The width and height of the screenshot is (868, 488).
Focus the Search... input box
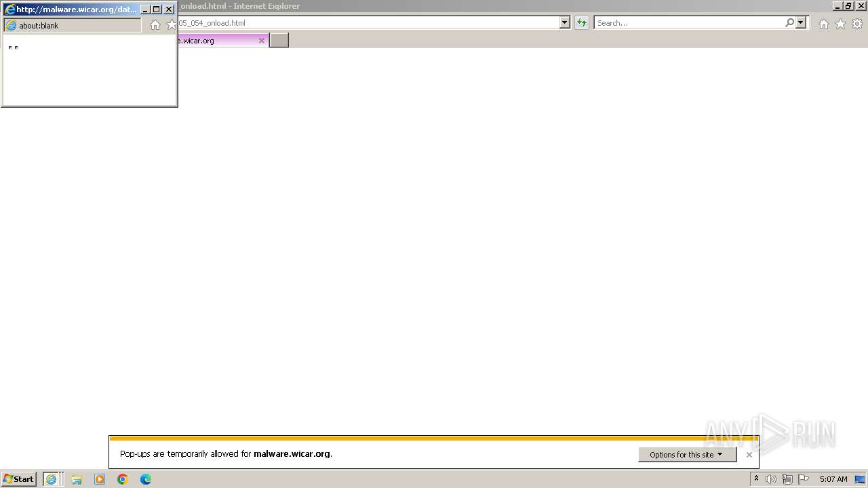(x=689, y=22)
